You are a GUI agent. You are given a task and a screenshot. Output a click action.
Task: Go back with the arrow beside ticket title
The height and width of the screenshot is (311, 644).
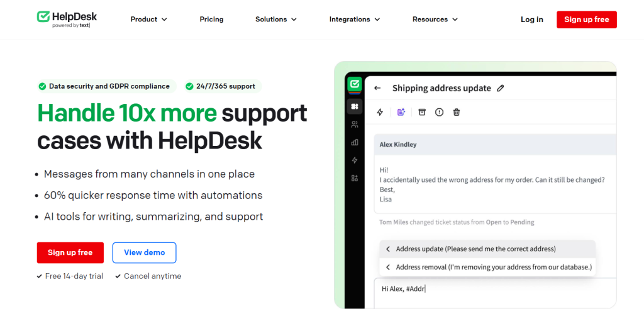[377, 88]
